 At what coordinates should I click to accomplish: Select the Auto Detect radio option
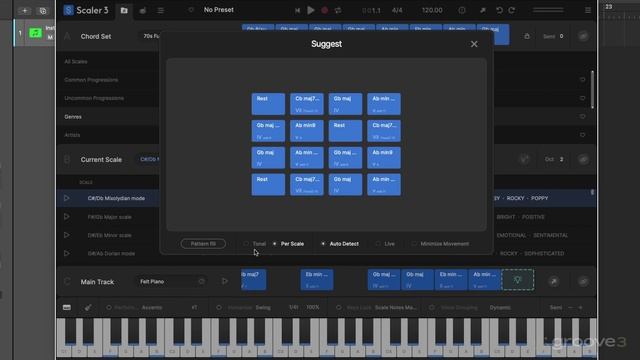click(323, 244)
